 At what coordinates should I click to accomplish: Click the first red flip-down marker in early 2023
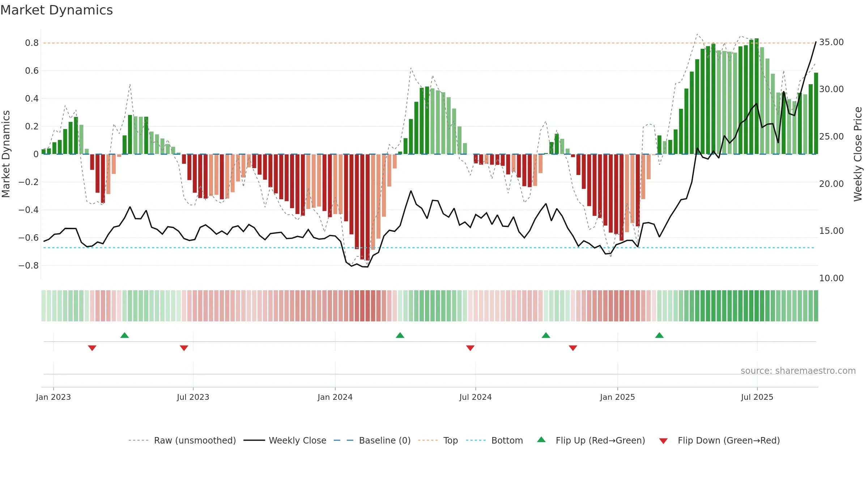(92, 348)
